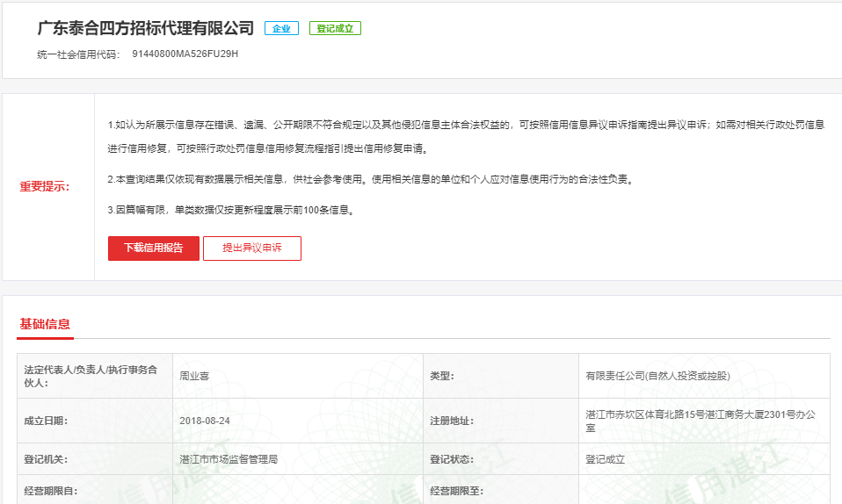Click the 注册地址 label cell

click(501, 421)
